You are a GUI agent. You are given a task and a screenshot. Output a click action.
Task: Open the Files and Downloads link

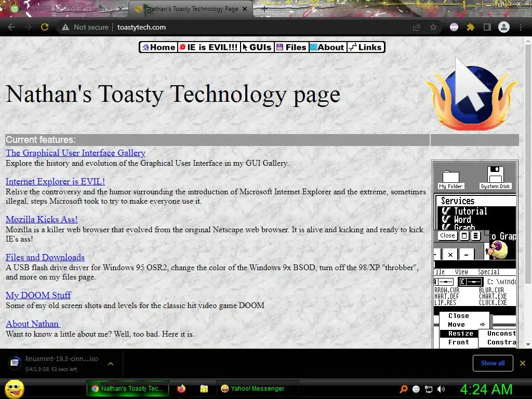click(45, 258)
